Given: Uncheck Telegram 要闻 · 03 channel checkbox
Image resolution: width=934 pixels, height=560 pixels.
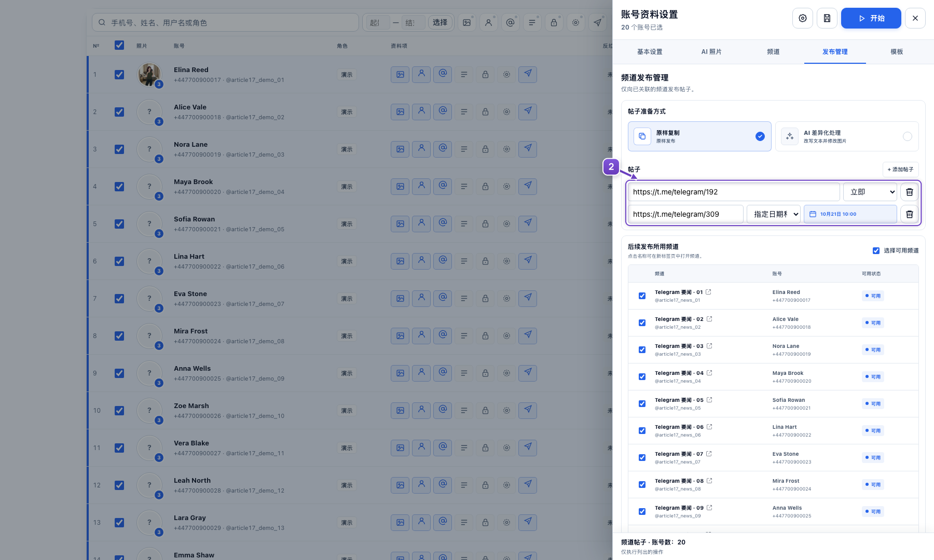Looking at the screenshot, I should (x=642, y=349).
